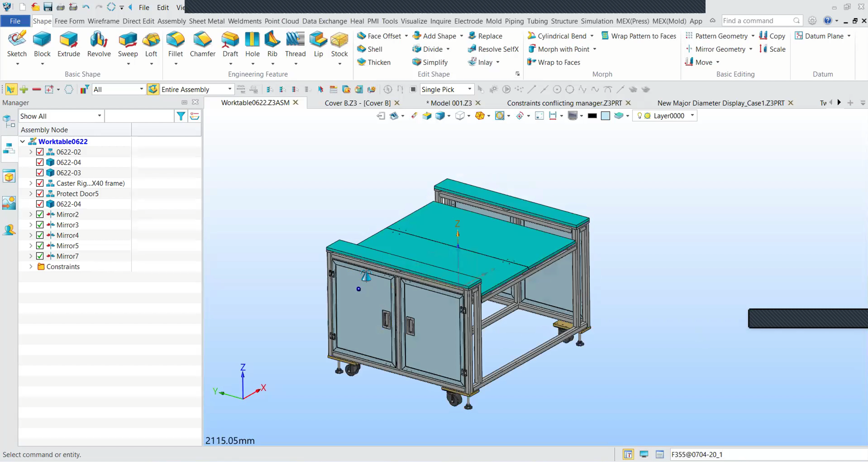Click the Revolve tool icon
Image resolution: width=868 pixels, height=462 pixels.
(x=99, y=41)
